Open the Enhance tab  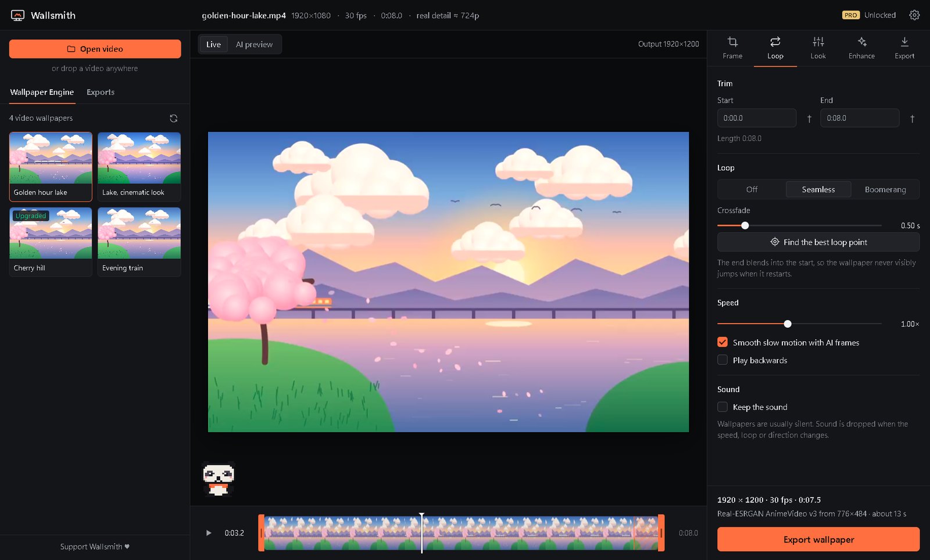861,48
